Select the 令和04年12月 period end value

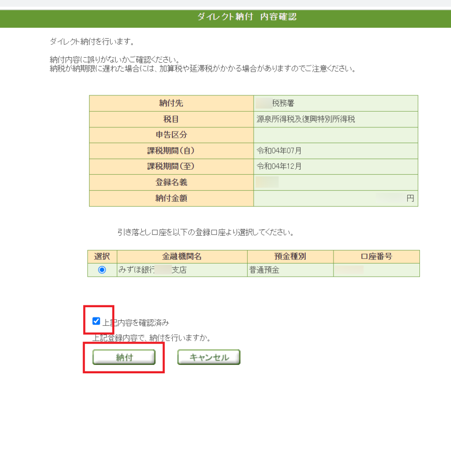279,166
